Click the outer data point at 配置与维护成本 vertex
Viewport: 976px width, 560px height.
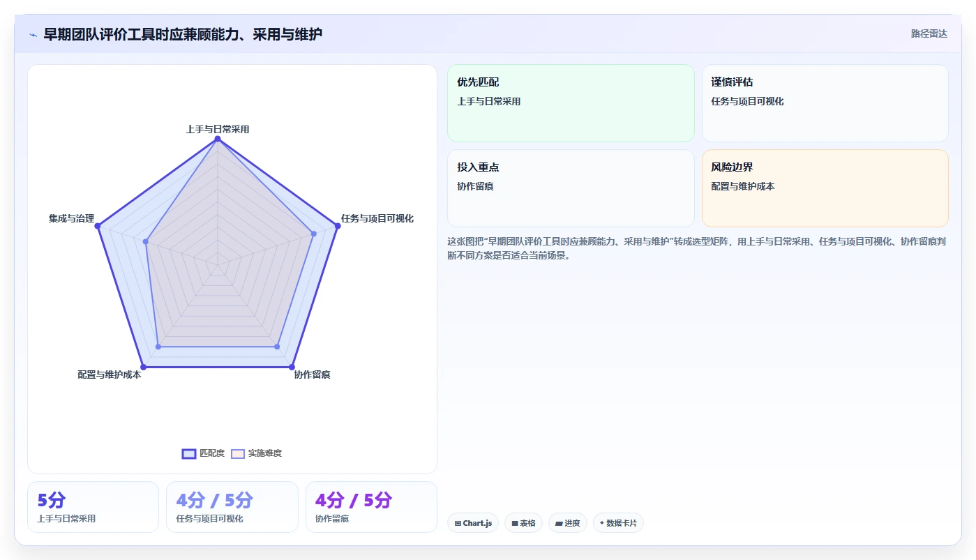(x=144, y=366)
